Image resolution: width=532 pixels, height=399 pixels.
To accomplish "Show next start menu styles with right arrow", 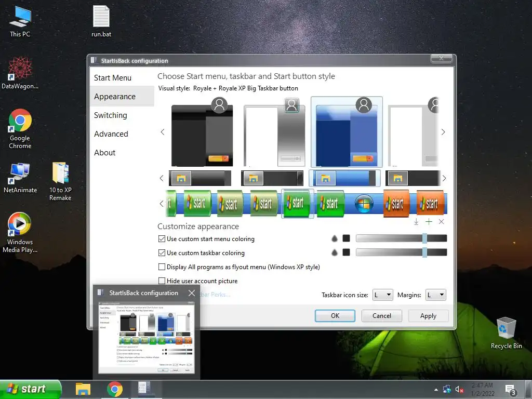I will 443,132.
